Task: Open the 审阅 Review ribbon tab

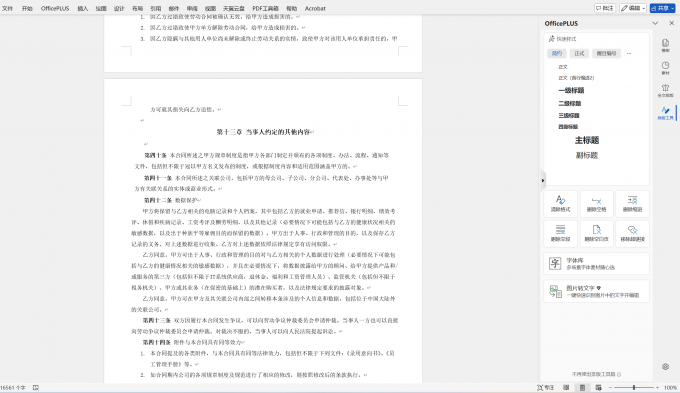Action: (192, 8)
